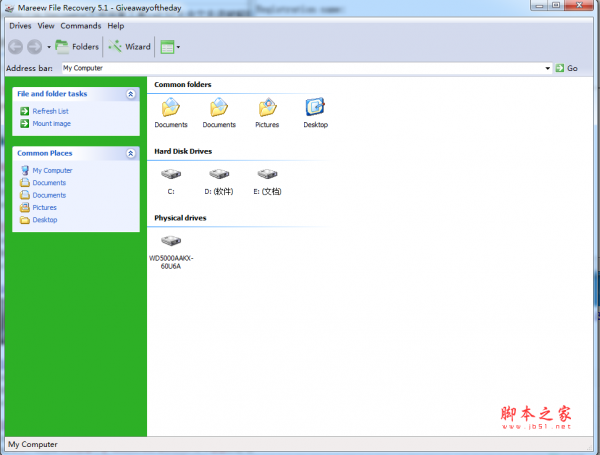Open the View menu
The image size is (600, 455).
tap(46, 26)
